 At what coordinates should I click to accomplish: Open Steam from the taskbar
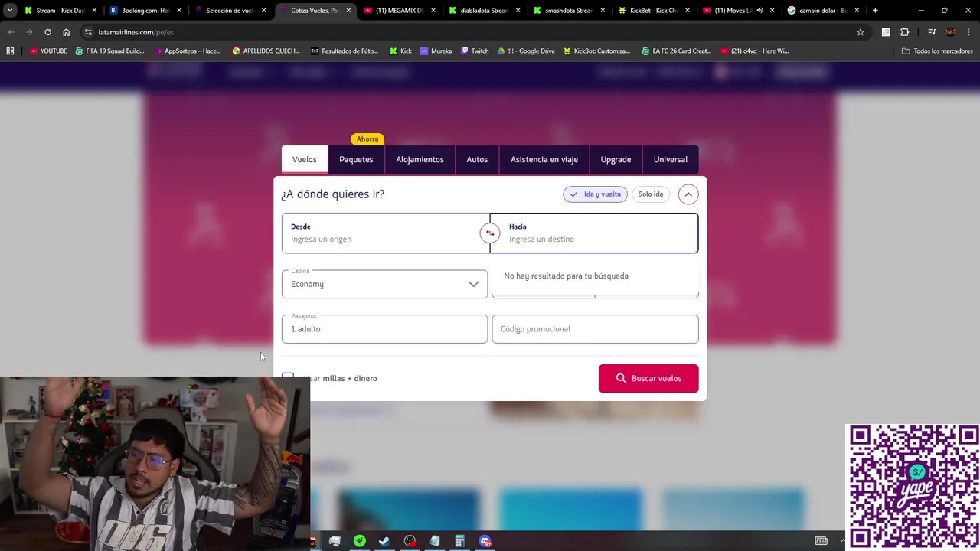tap(384, 541)
